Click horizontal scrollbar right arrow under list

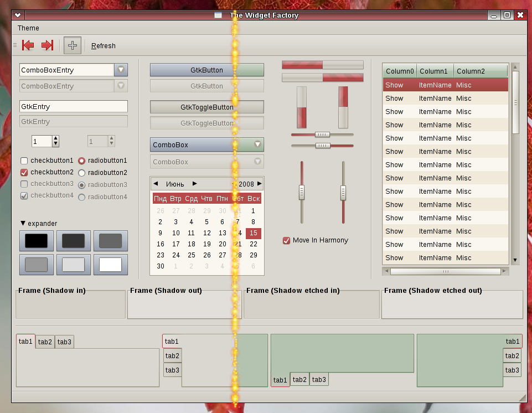click(x=504, y=271)
